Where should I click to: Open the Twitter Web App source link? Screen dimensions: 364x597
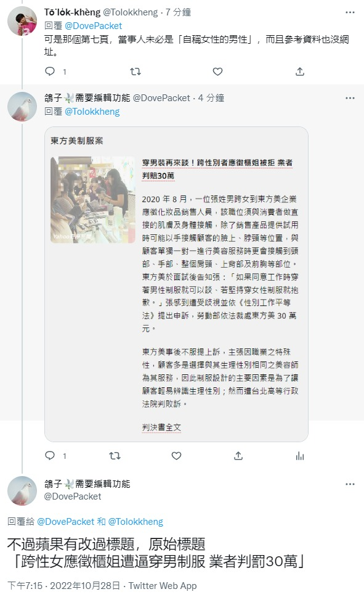[163, 585]
